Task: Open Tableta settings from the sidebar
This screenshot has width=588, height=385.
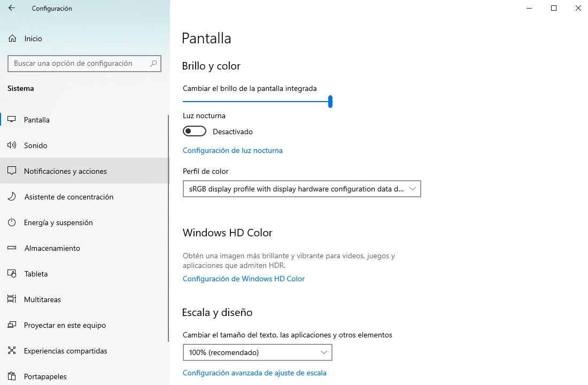Action: [12, 273]
